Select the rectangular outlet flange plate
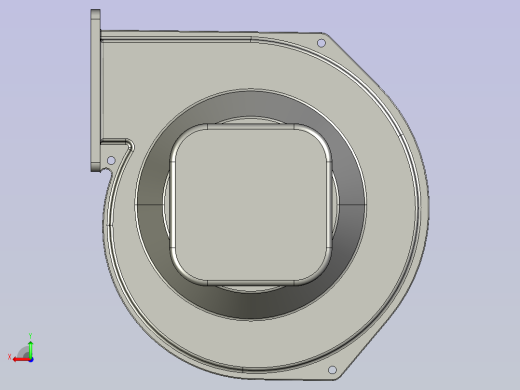This screenshot has width=520, height=390. point(95,90)
